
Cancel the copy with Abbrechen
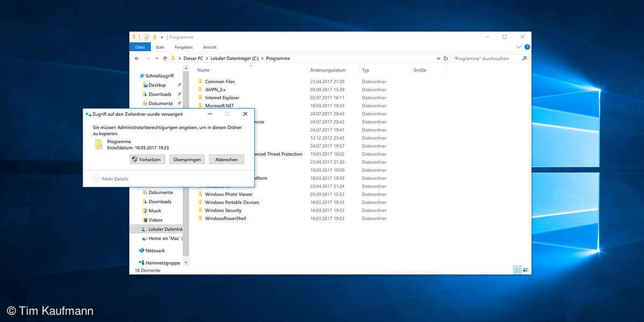pyautogui.click(x=226, y=159)
